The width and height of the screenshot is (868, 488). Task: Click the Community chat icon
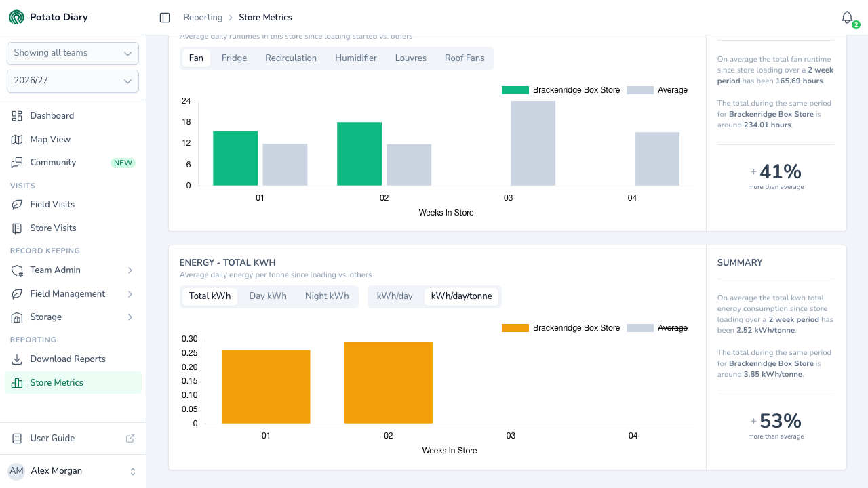17,163
